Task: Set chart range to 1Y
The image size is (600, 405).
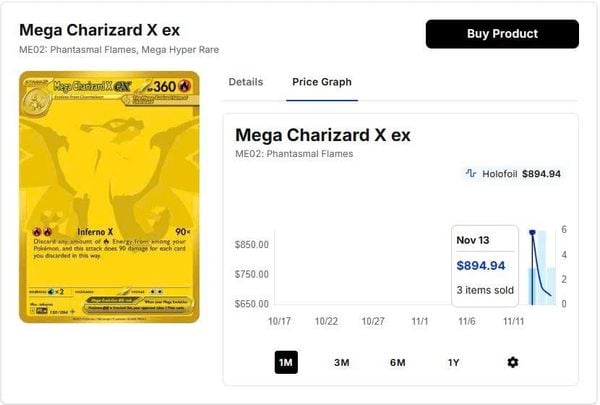Action: (453, 362)
